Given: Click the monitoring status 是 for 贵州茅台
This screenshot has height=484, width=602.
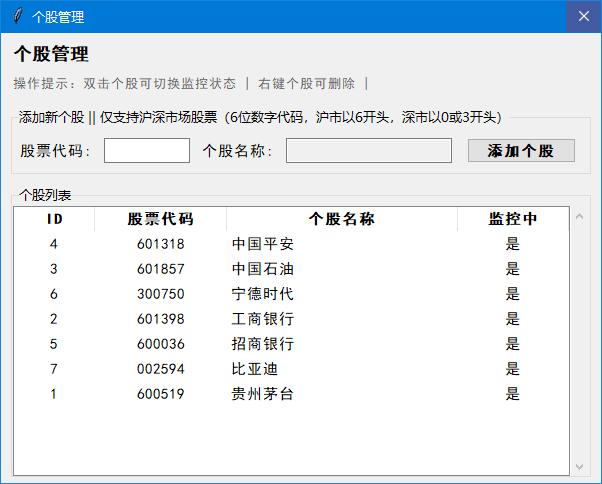Looking at the screenshot, I should [x=513, y=394].
